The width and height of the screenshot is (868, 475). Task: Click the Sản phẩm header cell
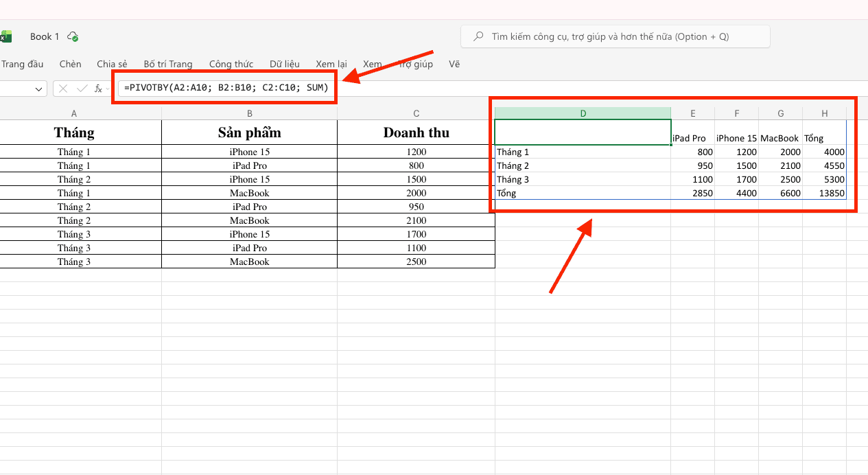250,132
